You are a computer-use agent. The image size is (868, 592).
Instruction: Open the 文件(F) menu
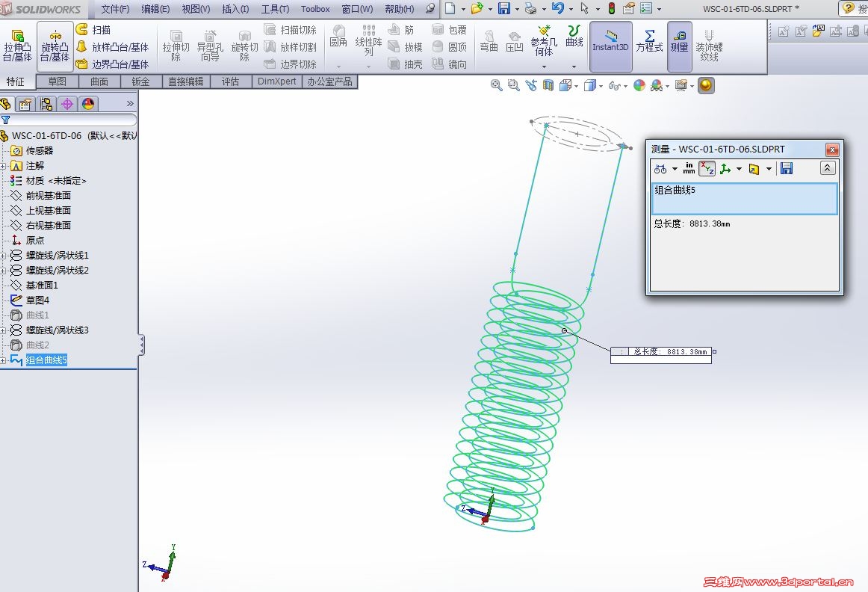tap(115, 9)
